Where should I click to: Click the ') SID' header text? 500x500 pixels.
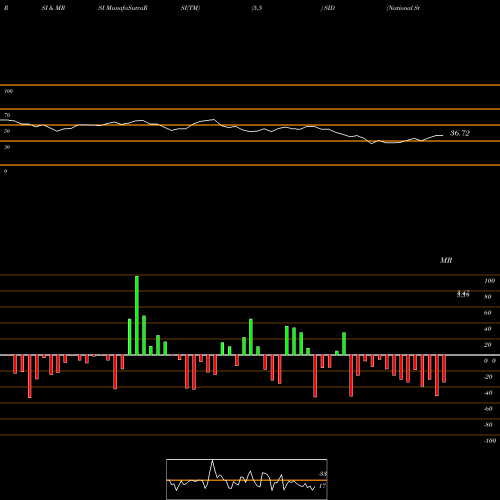pos(328,8)
